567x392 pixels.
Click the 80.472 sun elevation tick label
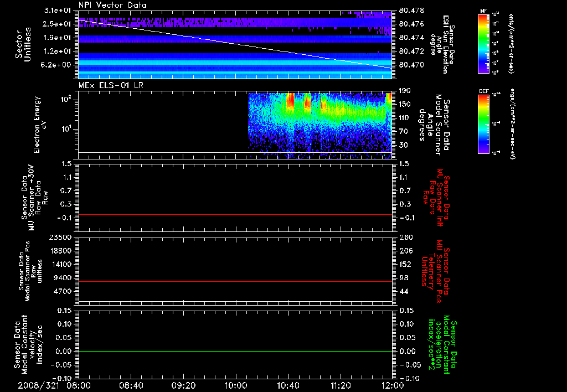411,51
